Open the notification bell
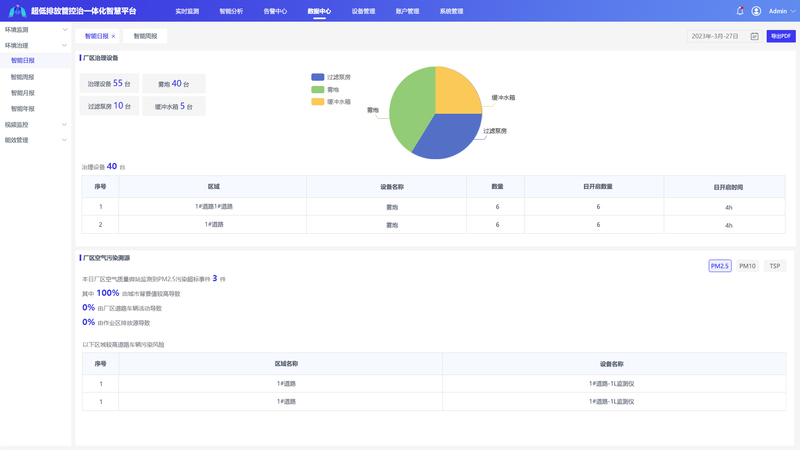 740,11
